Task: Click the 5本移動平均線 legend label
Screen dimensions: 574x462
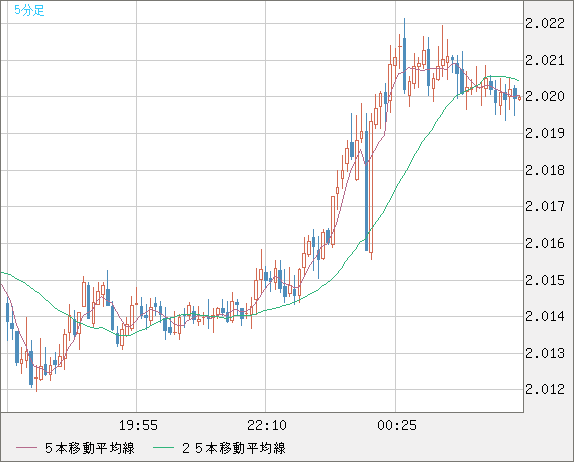Action: (90, 448)
